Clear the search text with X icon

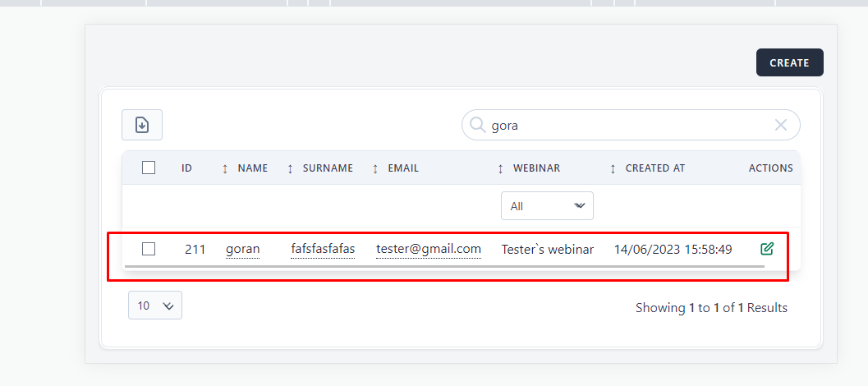pos(781,125)
